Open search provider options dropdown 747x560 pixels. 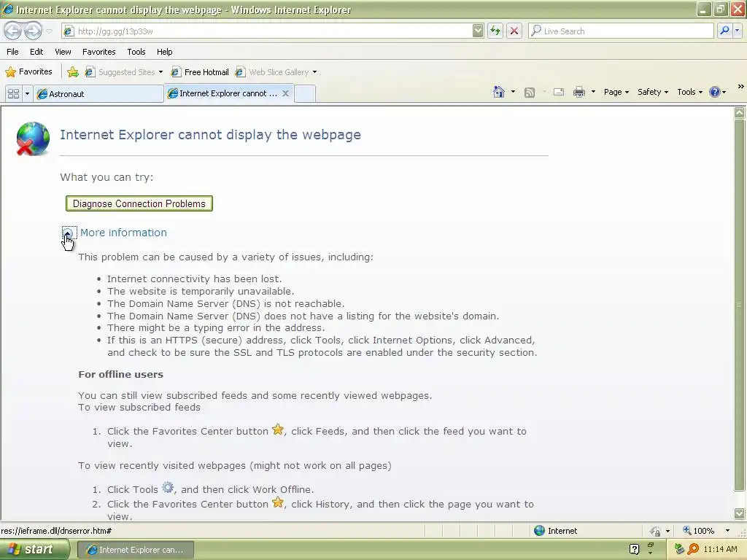737,31
